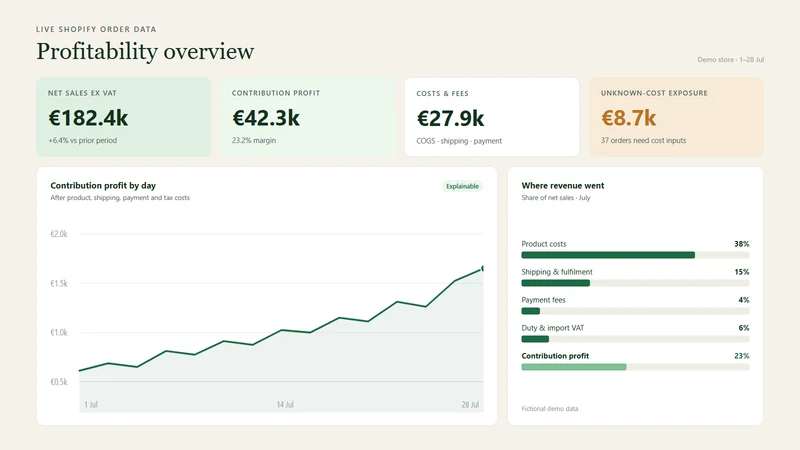The width and height of the screenshot is (800, 450).
Task: Click the '1 Jul' axis label
Action: (x=91, y=405)
